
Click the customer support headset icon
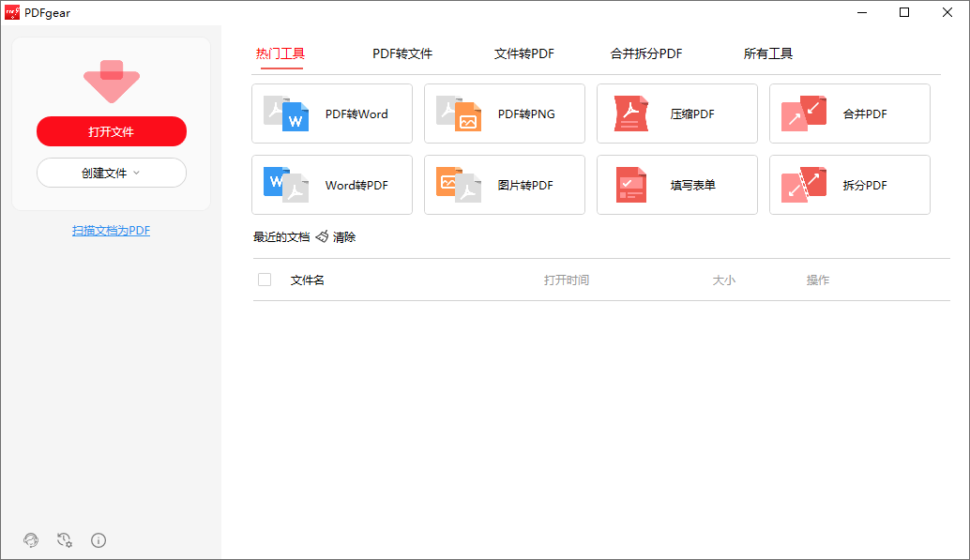point(30,540)
